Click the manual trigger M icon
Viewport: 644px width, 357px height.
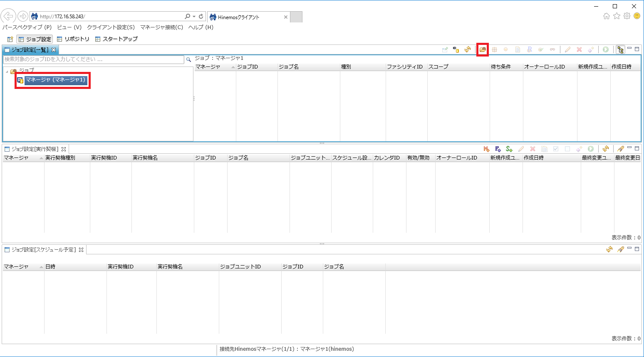[x=486, y=149]
